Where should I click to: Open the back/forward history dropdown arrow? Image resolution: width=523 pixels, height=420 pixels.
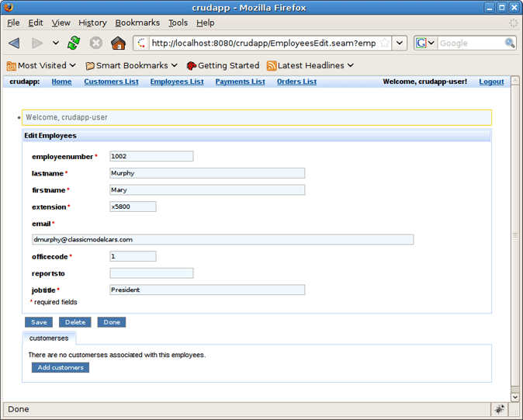pos(55,43)
